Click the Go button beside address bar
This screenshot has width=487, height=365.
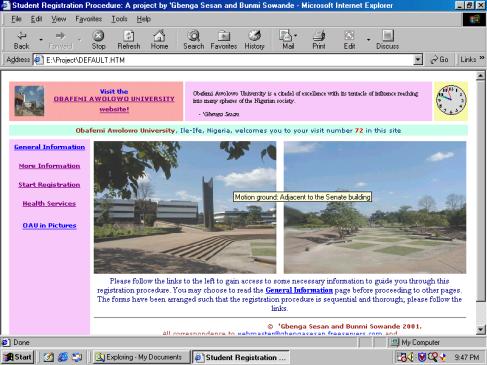tap(439, 60)
